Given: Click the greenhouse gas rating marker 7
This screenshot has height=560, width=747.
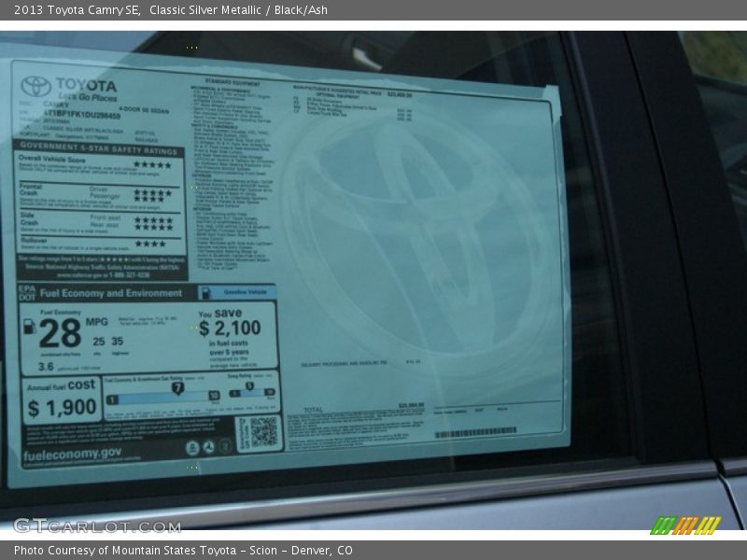Looking at the screenshot, I should coord(177,387).
